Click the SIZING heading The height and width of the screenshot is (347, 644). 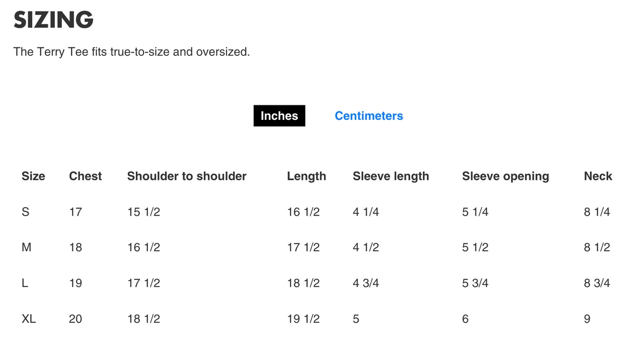[53, 20]
